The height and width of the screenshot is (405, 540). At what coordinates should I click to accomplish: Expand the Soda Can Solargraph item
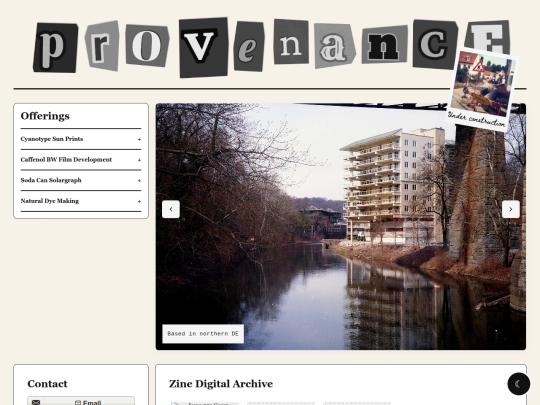pos(81,180)
